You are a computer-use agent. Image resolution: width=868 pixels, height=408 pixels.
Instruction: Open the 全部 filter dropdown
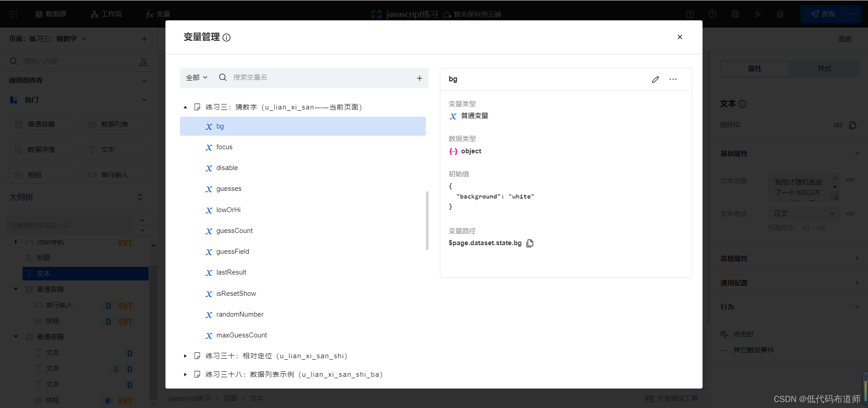click(x=197, y=78)
